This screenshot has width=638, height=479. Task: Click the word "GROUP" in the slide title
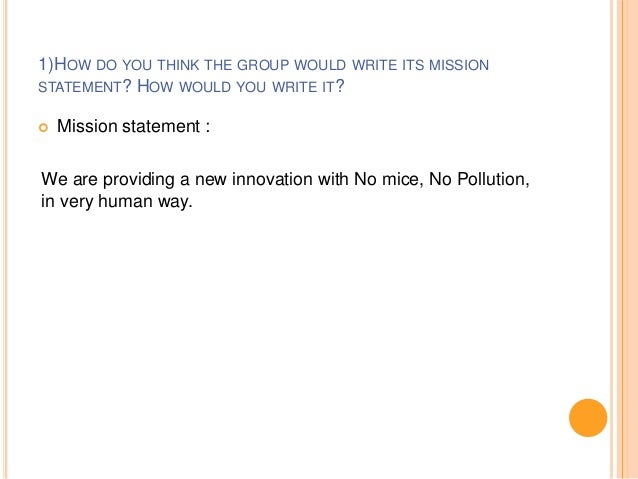[x=263, y=65]
